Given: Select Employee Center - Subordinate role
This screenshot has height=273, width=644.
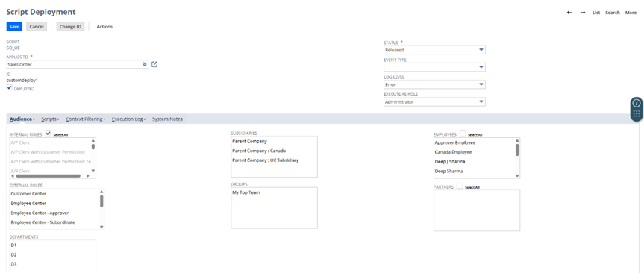Looking at the screenshot, I should (x=43, y=222).
